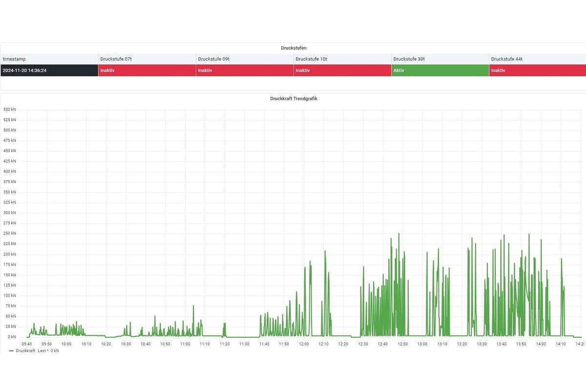Click the Inaktiv cell under Druckstufe 07t
Screen dimensions: 586x392
point(146,70)
